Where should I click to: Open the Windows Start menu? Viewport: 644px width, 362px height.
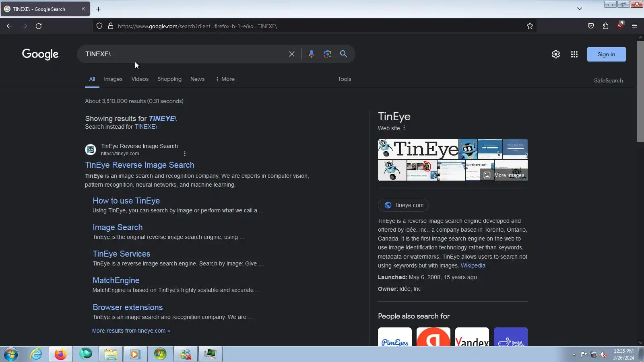[11, 354]
